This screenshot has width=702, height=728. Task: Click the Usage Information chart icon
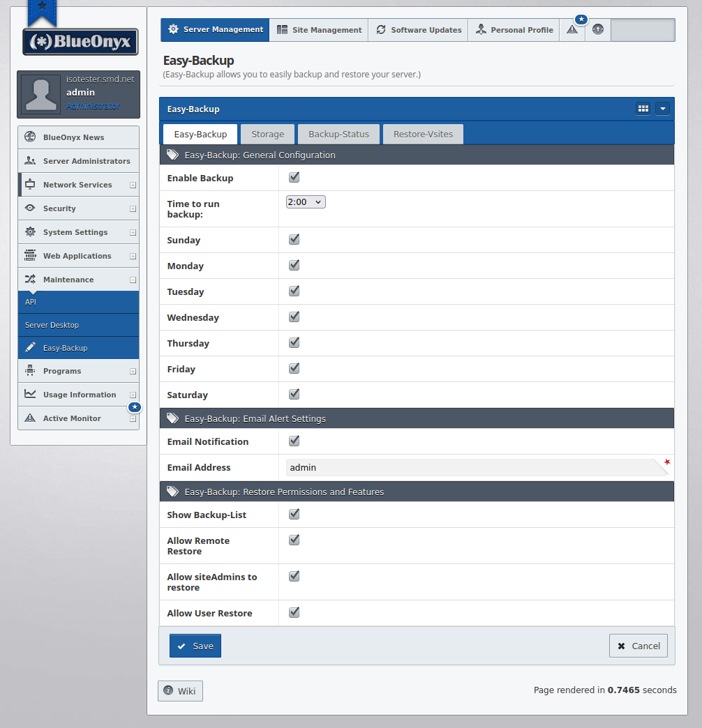pyautogui.click(x=30, y=394)
